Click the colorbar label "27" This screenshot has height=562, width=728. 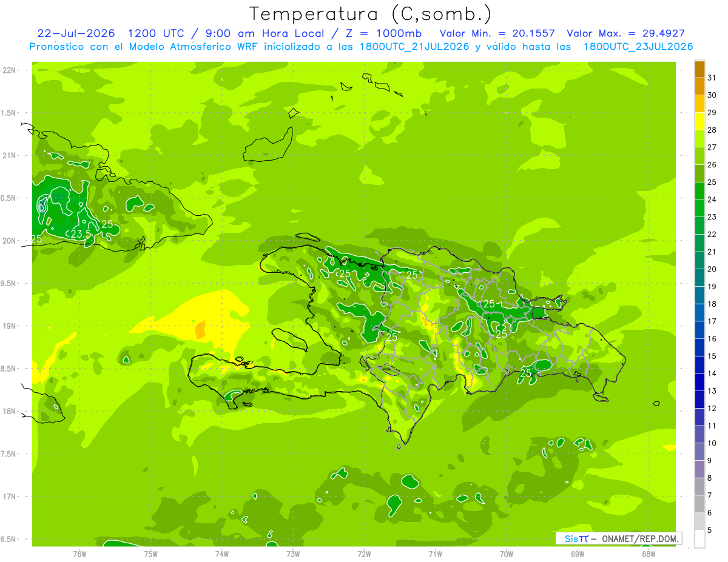[712, 147]
